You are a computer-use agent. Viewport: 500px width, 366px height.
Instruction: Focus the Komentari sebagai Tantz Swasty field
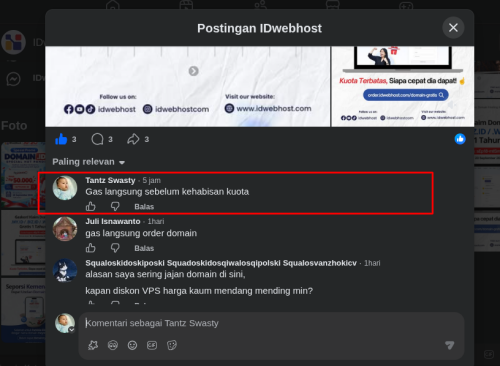point(271,323)
